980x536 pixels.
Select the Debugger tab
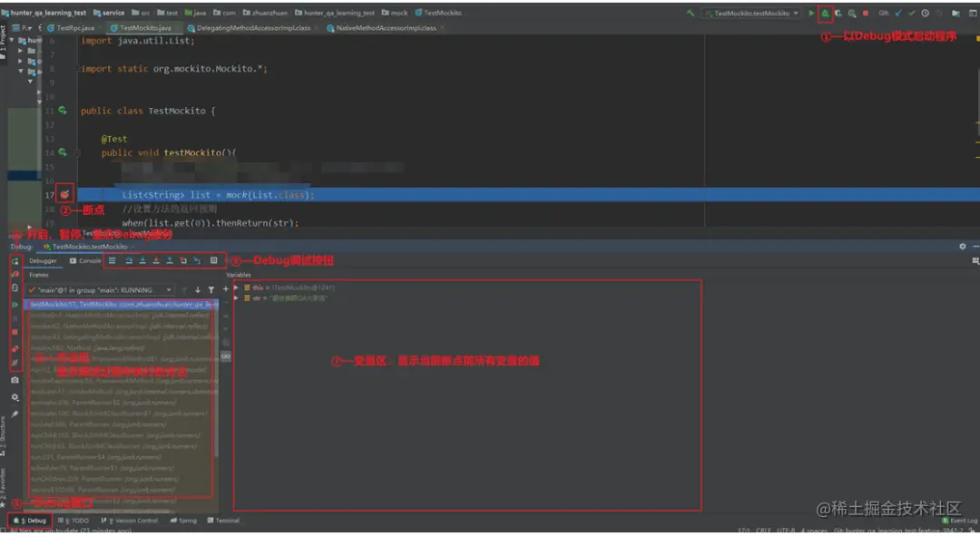coord(43,261)
